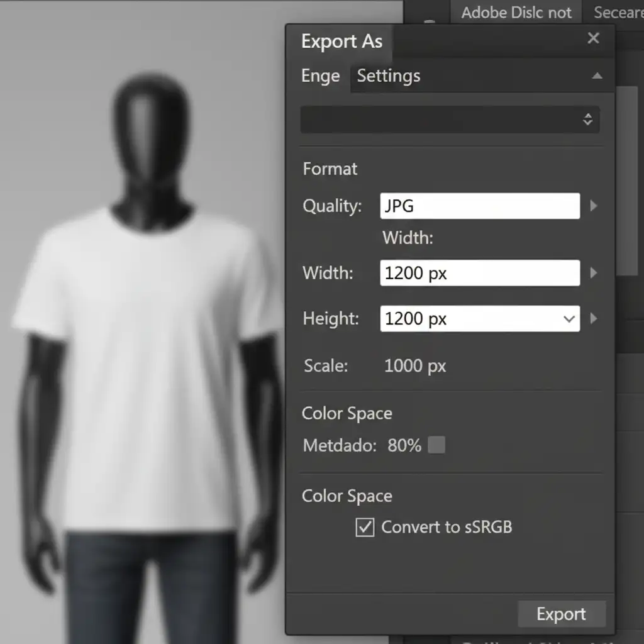Open the Height dropdown chevron
This screenshot has height=644, width=644.
(569, 319)
